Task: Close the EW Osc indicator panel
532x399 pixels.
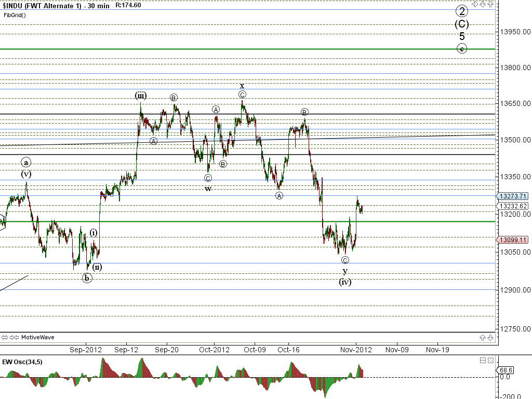Action: (x=490, y=360)
